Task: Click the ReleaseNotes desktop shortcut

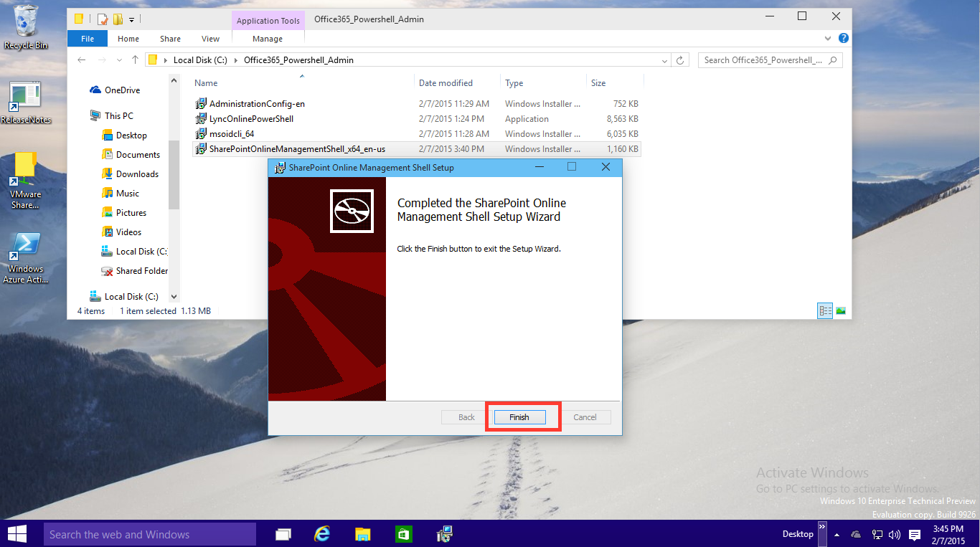Action: tap(26, 103)
